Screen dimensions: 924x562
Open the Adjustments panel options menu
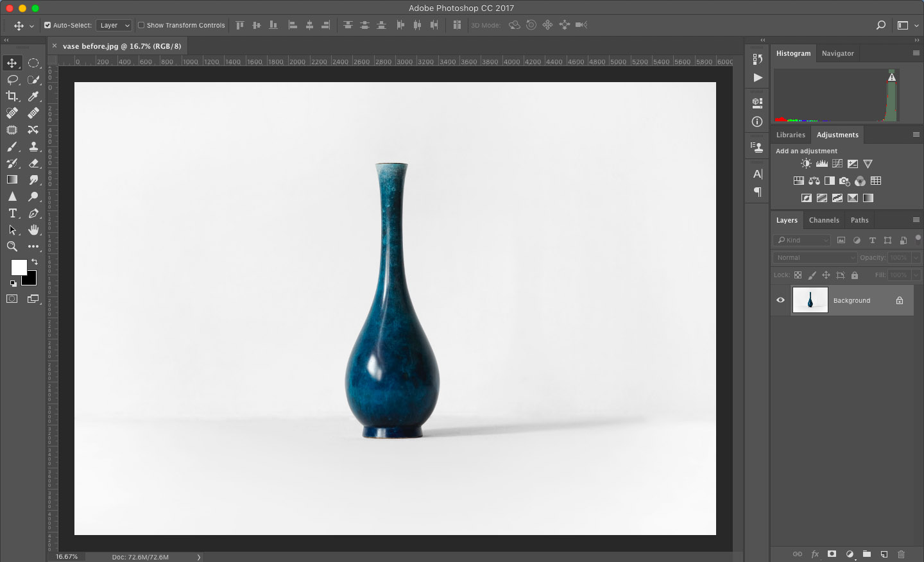tap(916, 135)
